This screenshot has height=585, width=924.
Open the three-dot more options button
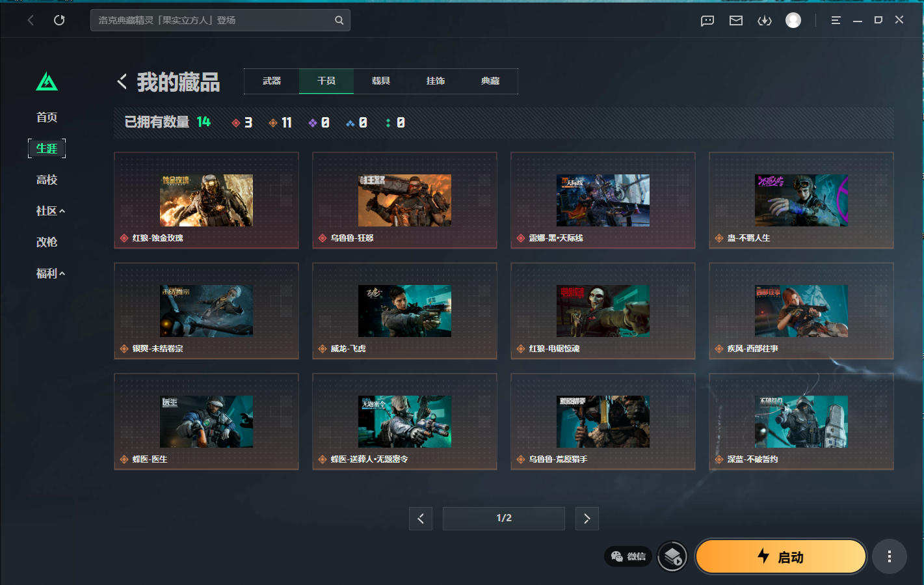point(889,556)
